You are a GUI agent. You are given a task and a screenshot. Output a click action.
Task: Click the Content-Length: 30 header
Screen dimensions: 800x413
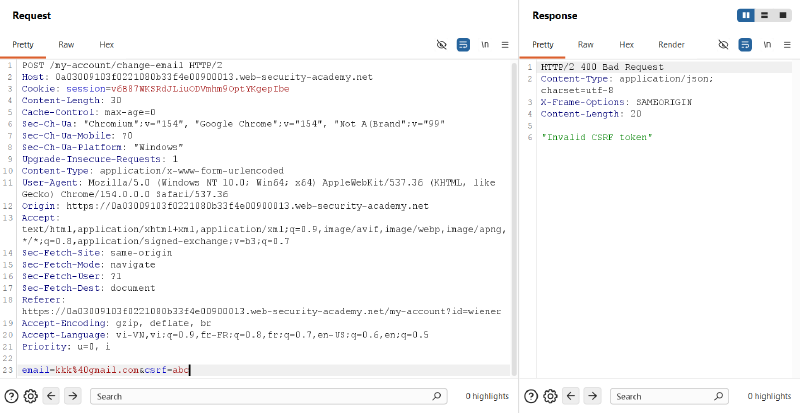[x=71, y=101]
